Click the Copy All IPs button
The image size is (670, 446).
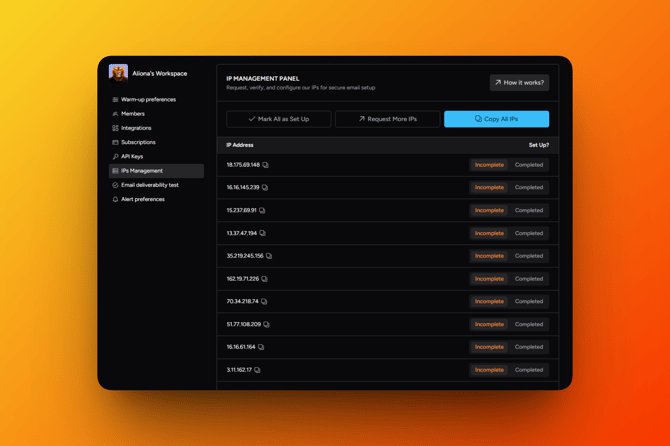coord(497,119)
